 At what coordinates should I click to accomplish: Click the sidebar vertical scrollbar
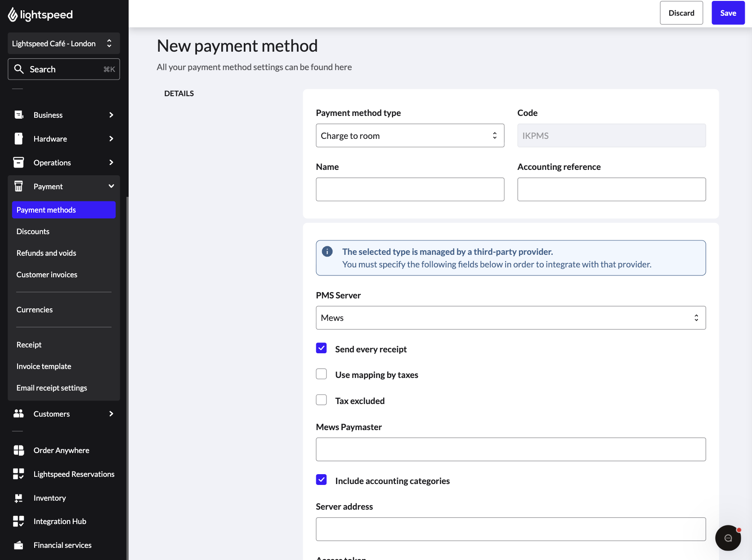128,378
